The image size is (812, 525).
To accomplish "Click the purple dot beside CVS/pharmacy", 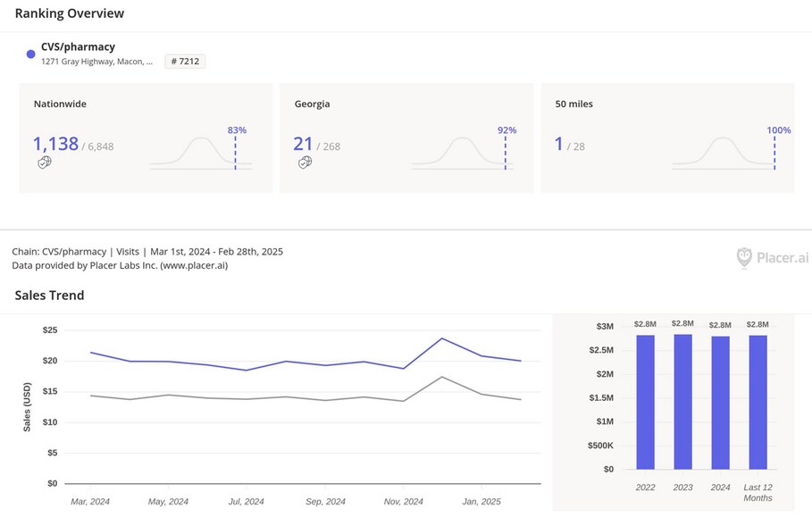I will (30, 54).
